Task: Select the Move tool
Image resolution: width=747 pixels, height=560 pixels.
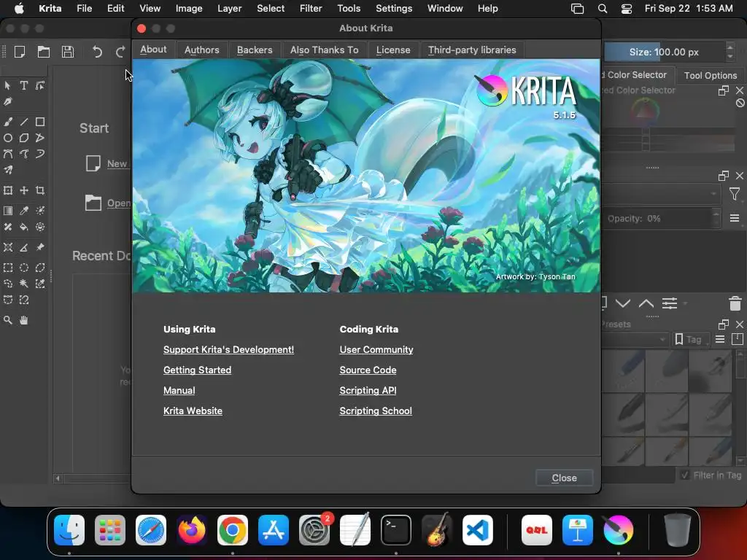Action: pyautogui.click(x=24, y=190)
